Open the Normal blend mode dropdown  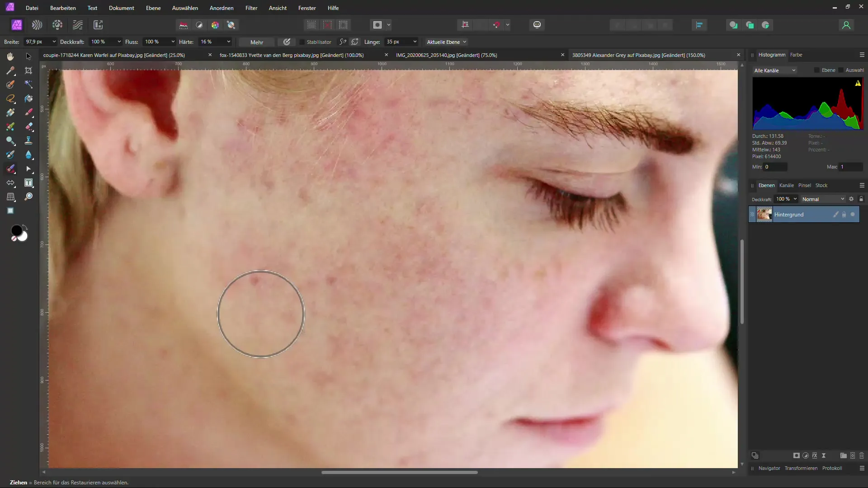click(x=823, y=199)
